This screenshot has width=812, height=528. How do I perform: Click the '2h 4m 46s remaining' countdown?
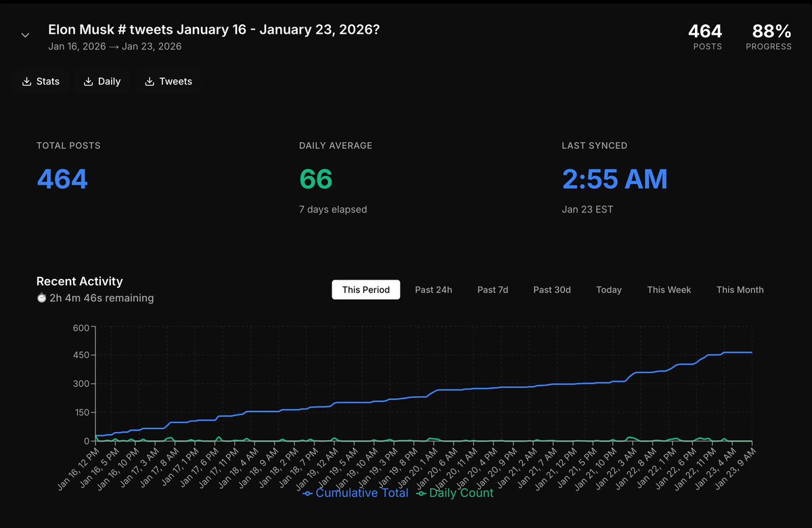[x=101, y=299]
